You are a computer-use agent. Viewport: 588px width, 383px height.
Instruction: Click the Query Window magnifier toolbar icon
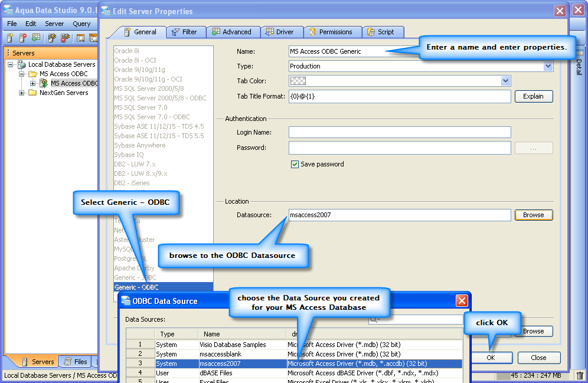click(x=81, y=38)
